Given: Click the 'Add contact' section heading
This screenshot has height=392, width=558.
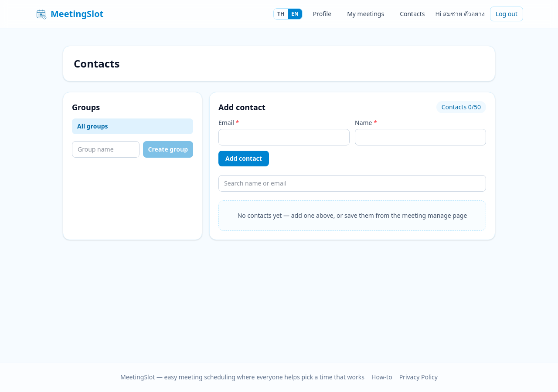Looking at the screenshot, I should click(242, 107).
